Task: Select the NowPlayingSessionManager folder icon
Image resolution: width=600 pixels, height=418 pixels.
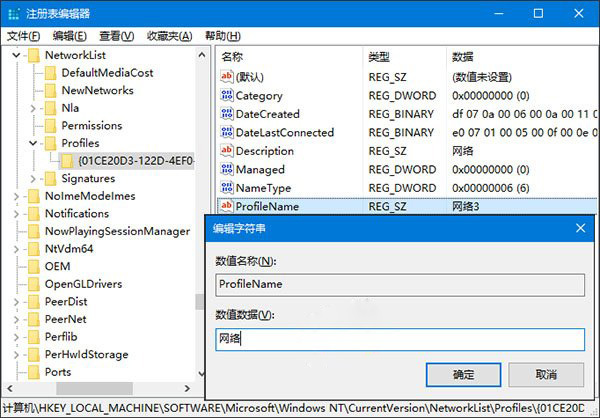Action: [x=34, y=231]
